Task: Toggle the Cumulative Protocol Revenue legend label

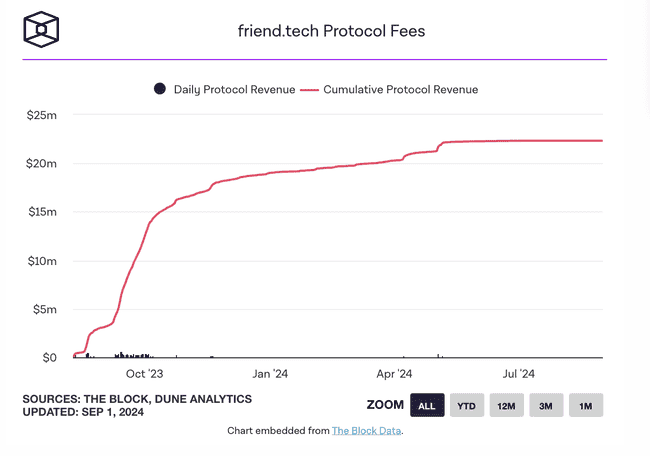Action: coord(400,89)
